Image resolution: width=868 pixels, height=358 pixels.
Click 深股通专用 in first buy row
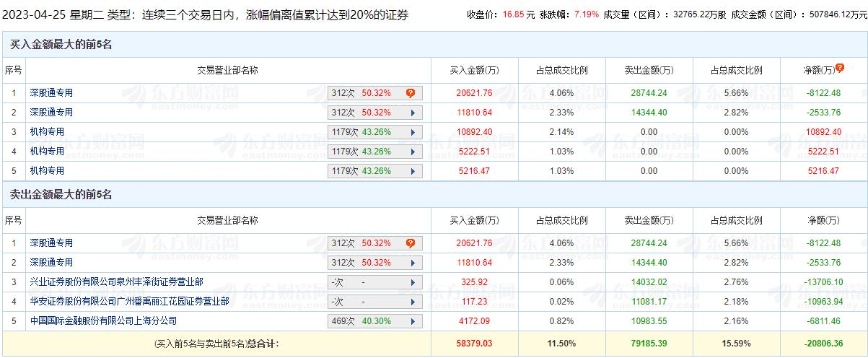click(x=51, y=93)
